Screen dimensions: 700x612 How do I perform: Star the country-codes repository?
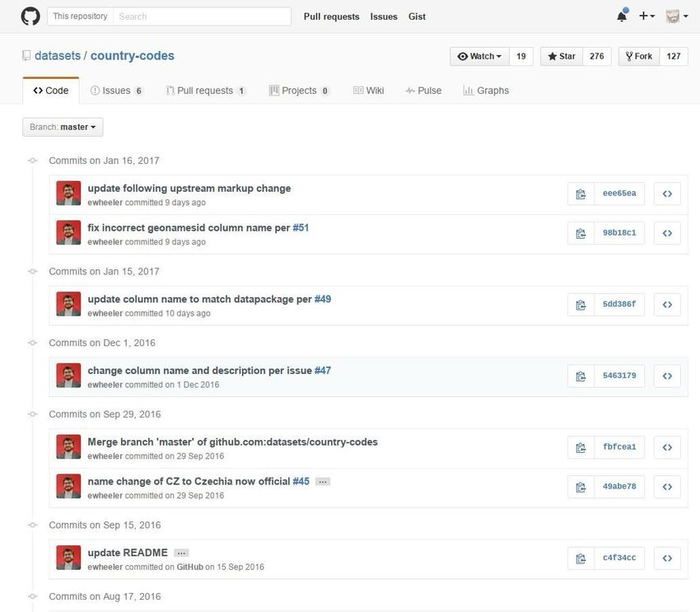(x=562, y=56)
